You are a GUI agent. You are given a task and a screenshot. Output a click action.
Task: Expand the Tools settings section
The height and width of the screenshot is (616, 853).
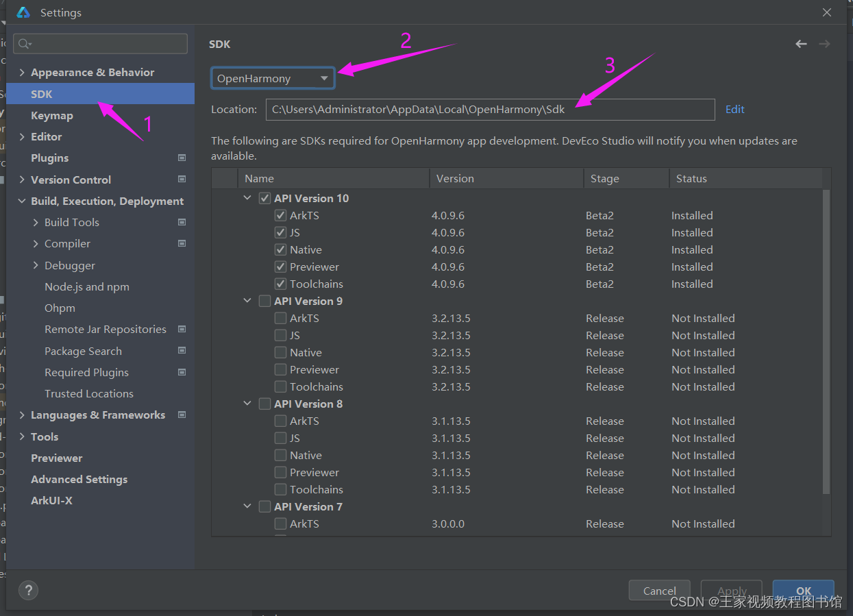[x=22, y=436]
